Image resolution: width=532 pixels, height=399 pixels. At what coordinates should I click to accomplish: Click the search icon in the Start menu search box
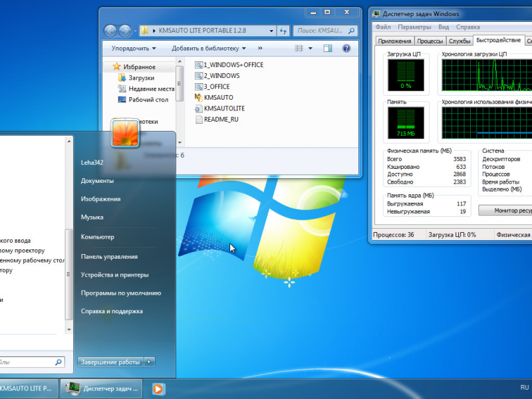[x=59, y=362]
